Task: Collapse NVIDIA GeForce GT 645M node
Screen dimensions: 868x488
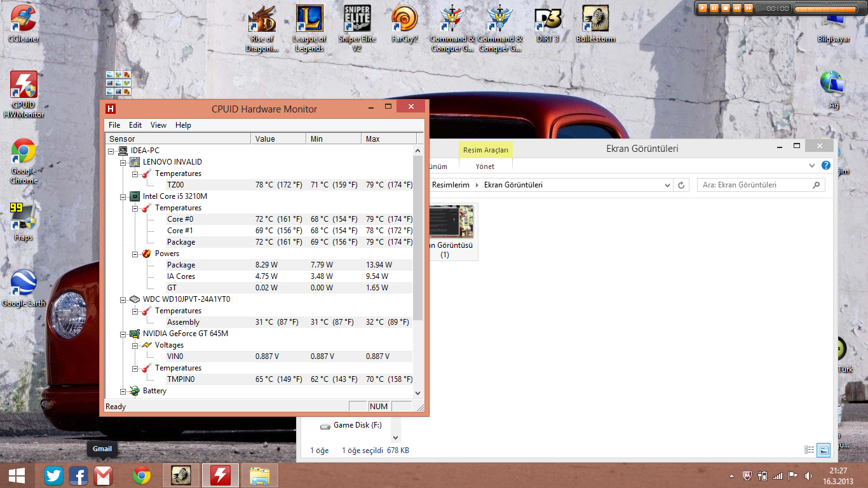Action: coord(123,334)
